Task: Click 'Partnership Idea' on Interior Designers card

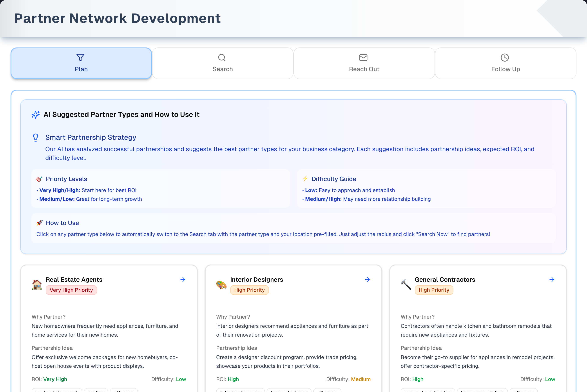Action: point(237,348)
